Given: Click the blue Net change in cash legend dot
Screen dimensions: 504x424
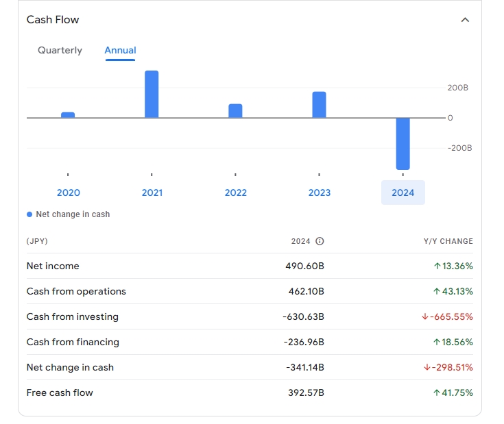Looking at the screenshot, I should (x=29, y=214).
